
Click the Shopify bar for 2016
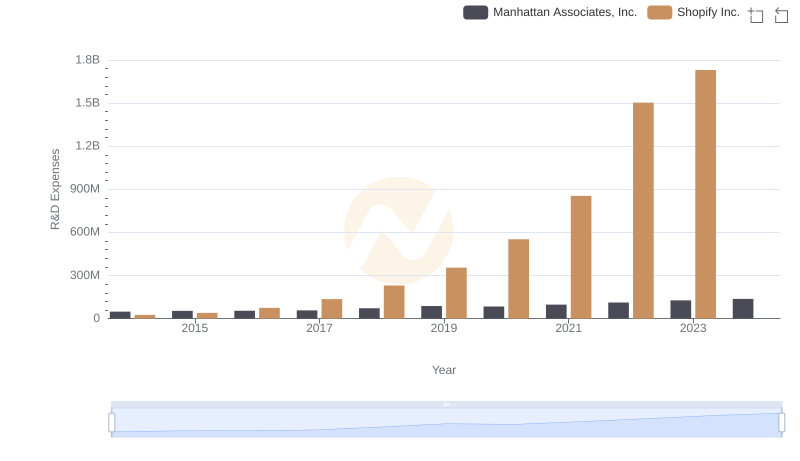tap(269, 313)
